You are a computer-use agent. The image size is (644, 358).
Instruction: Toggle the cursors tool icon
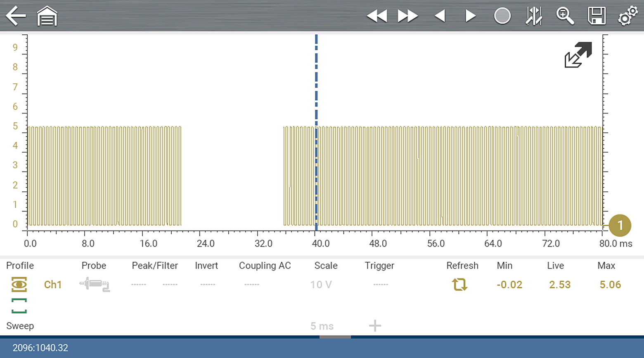533,16
